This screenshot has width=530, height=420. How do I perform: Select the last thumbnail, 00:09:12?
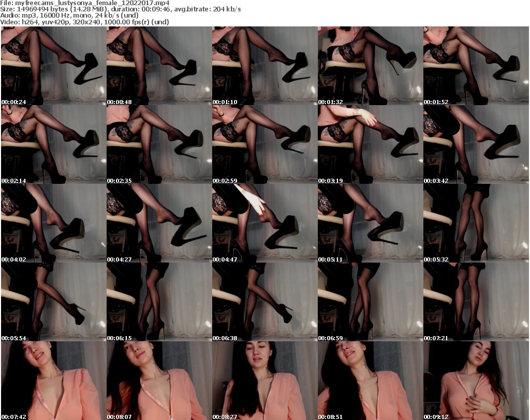[476, 381]
